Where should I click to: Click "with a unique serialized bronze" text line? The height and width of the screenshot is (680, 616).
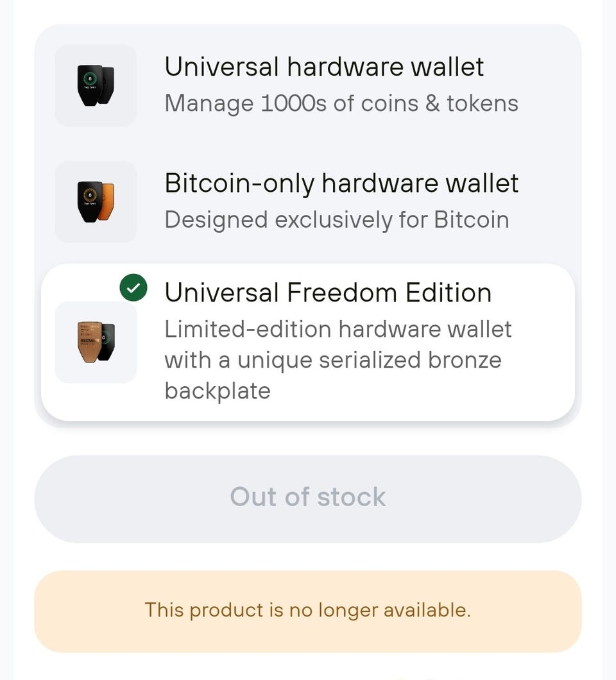coord(332,360)
